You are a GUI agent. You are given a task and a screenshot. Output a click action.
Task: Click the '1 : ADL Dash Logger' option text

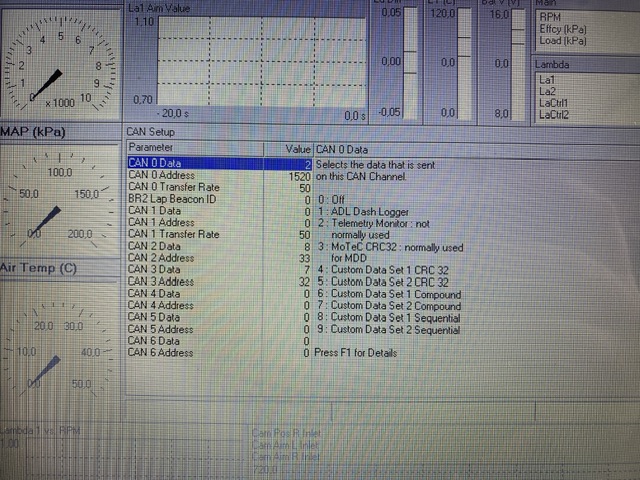pos(363,212)
